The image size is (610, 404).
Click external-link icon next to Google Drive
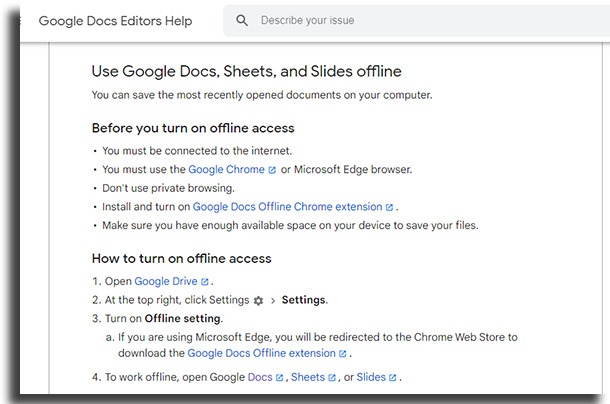click(205, 282)
